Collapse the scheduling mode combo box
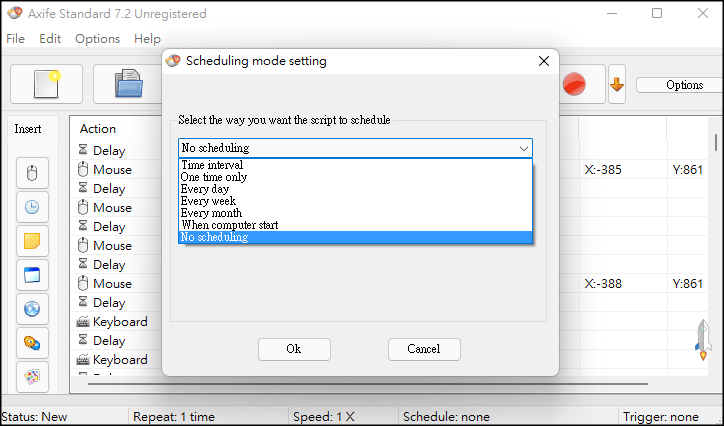The height and width of the screenshot is (426, 724). click(x=524, y=148)
